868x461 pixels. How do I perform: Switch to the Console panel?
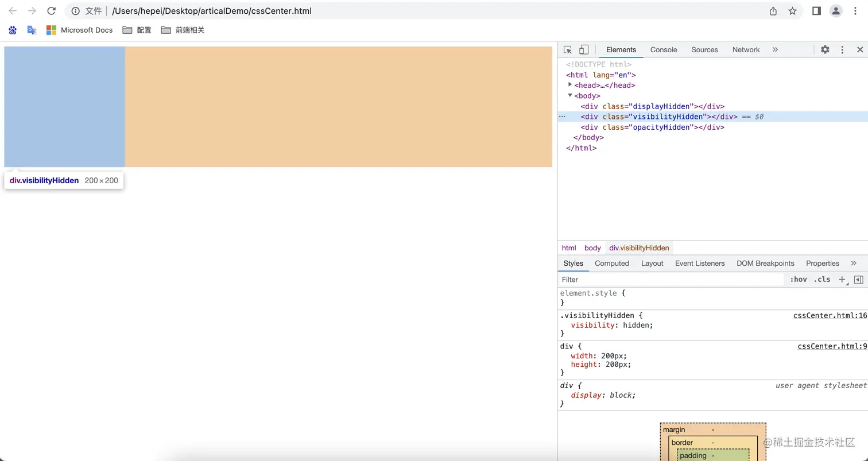[664, 50]
